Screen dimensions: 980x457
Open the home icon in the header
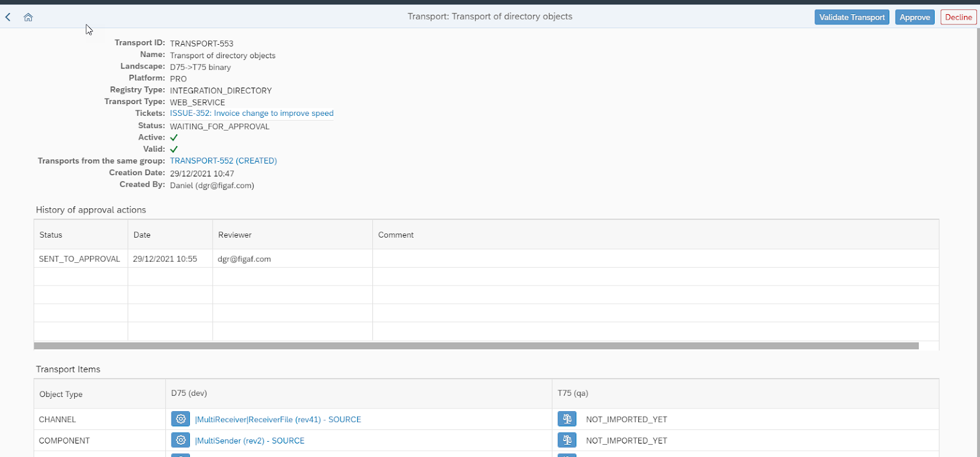[x=28, y=17]
